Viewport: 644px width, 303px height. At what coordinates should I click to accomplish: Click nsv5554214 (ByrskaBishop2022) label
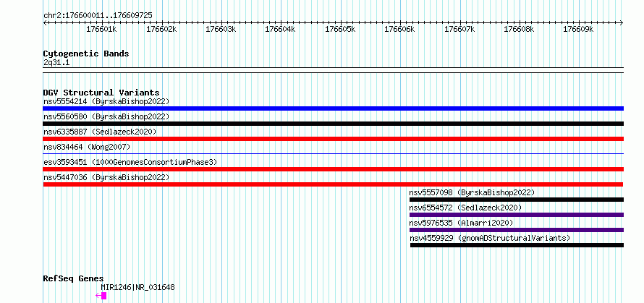[x=106, y=101]
